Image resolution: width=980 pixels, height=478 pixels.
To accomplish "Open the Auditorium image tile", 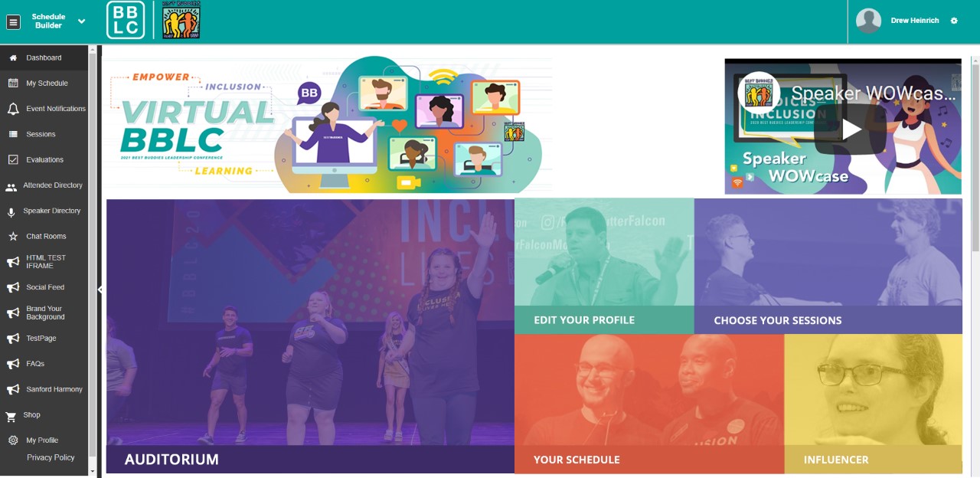I will (x=310, y=336).
